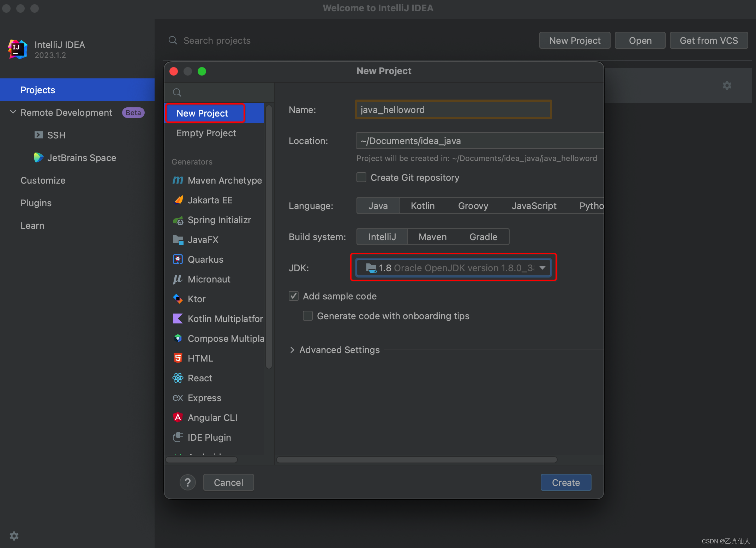Click the Location input field
This screenshot has height=548, width=756.
click(x=480, y=141)
